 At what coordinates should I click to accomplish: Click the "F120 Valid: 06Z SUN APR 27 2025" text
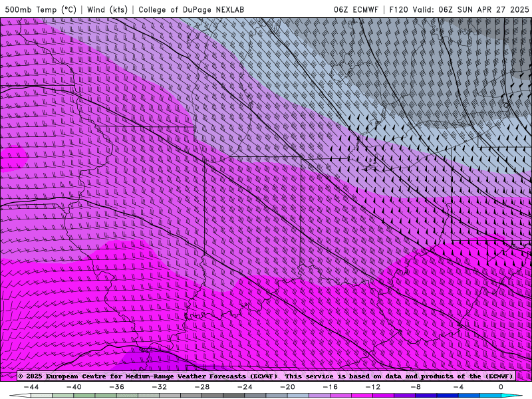459,10
